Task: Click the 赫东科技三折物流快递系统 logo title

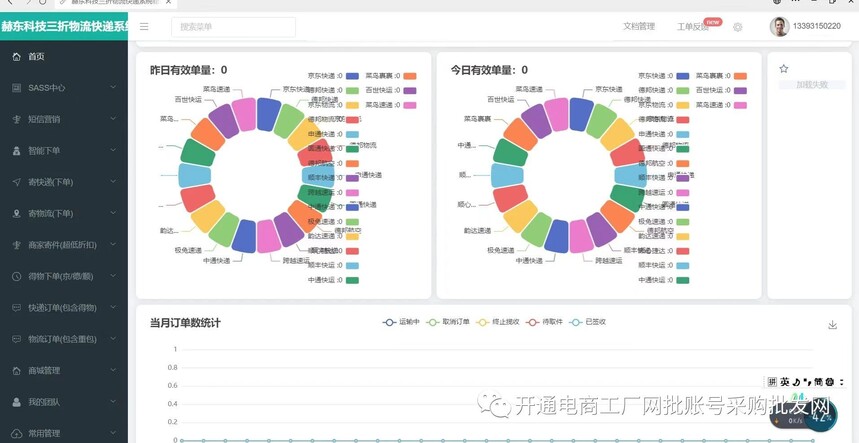Action: click(64, 26)
